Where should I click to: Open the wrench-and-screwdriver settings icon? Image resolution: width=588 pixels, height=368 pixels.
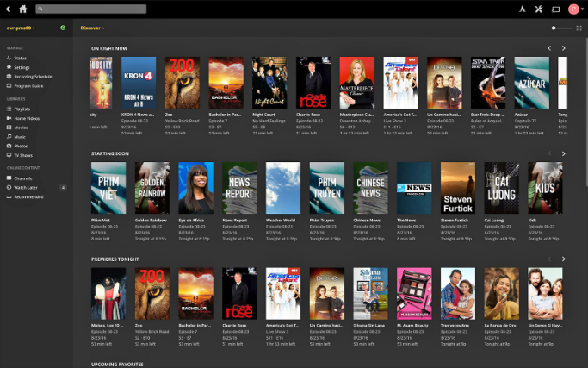(x=539, y=9)
